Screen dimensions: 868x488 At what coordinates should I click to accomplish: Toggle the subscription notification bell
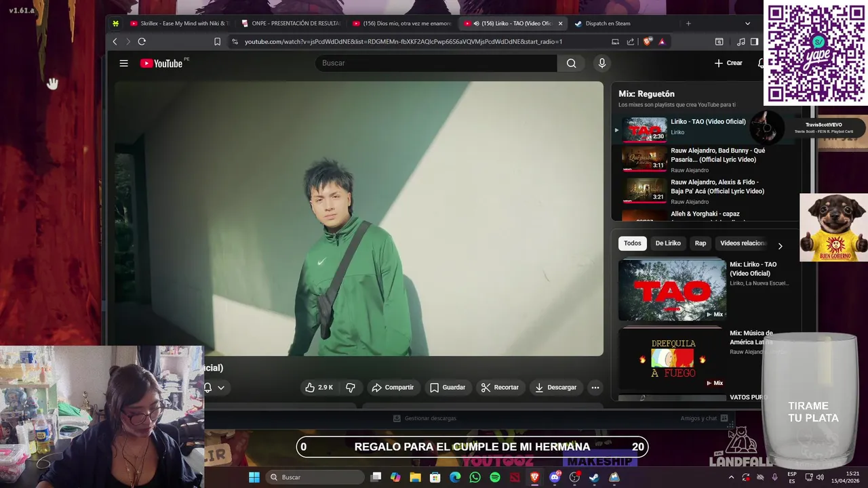tap(208, 388)
